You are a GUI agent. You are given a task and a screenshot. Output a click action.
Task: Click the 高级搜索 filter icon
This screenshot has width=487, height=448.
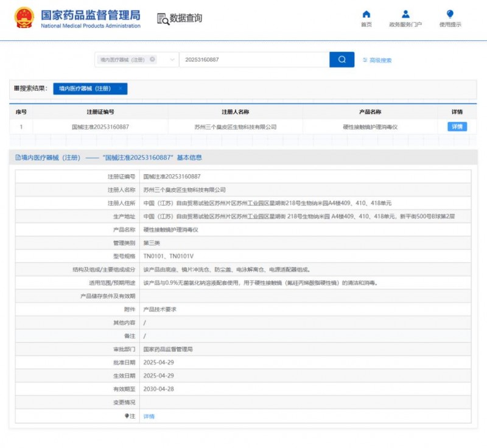click(x=365, y=60)
